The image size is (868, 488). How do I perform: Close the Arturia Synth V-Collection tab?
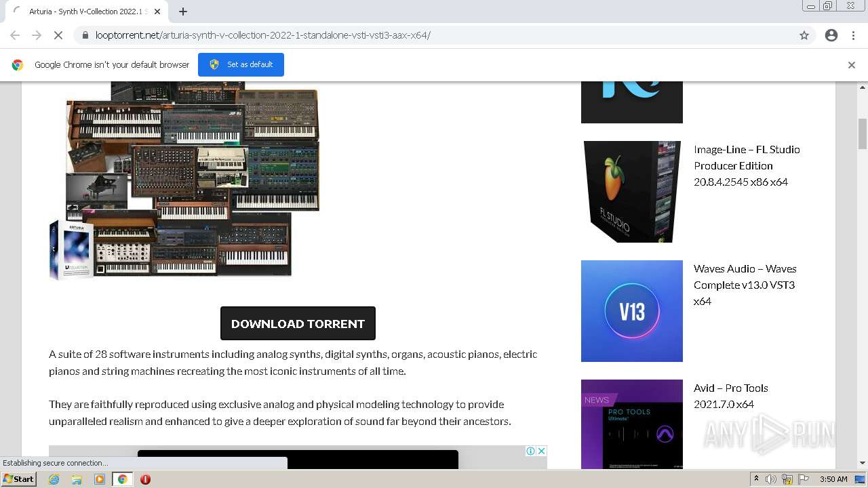[157, 12]
